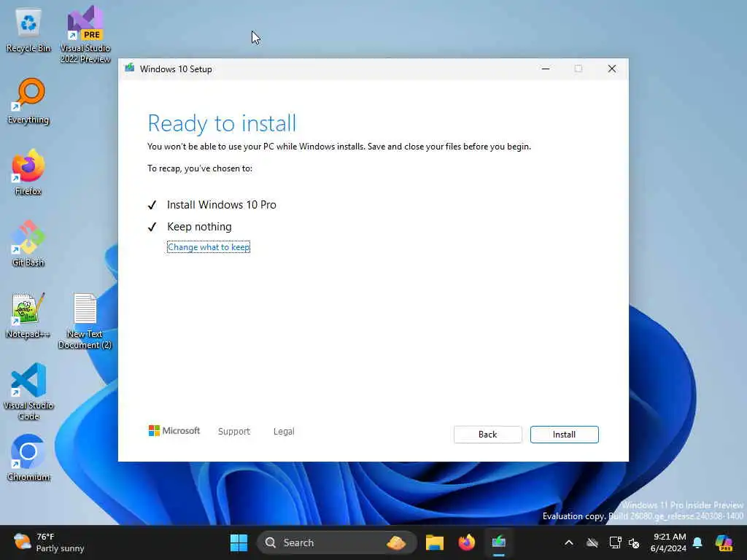Show hidden system tray icons
Viewport: 747px width, 560px height.
click(569, 542)
